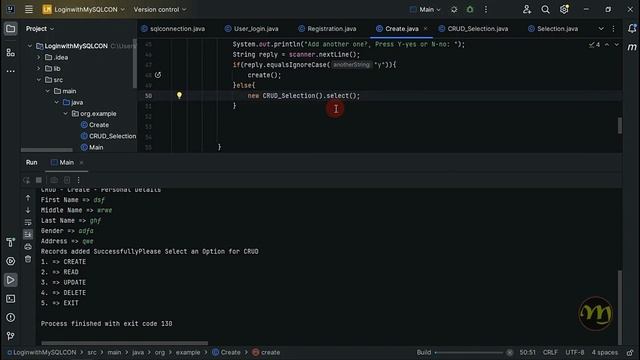
Task: Click the 50:51 caret position
Action: (527, 352)
